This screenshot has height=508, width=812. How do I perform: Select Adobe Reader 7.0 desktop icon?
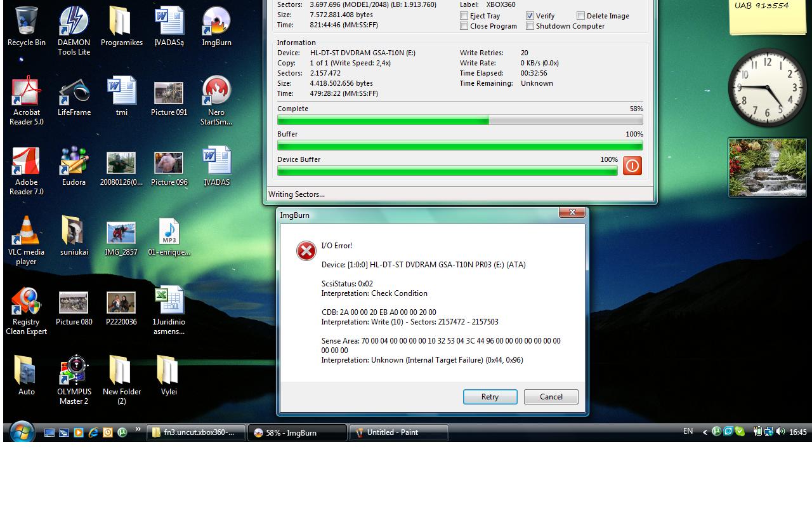(x=26, y=170)
